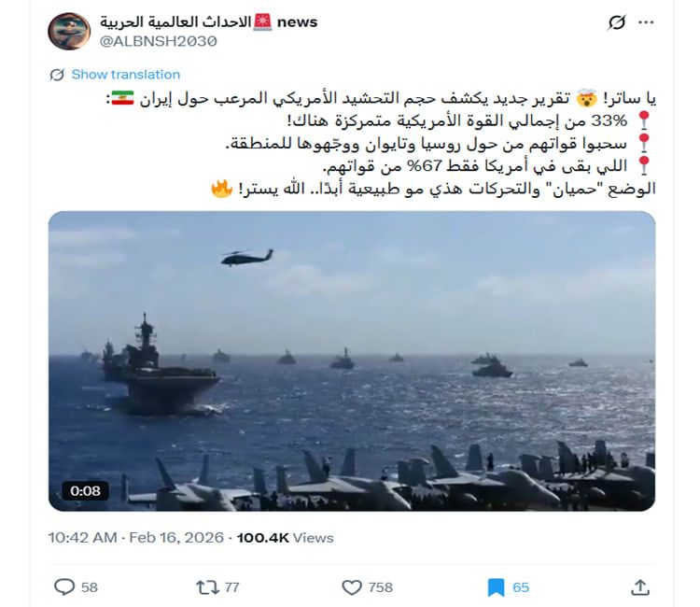Open the 10:42 AM Feb 16, 2026 timestamp

pyautogui.click(x=136, y=537)
